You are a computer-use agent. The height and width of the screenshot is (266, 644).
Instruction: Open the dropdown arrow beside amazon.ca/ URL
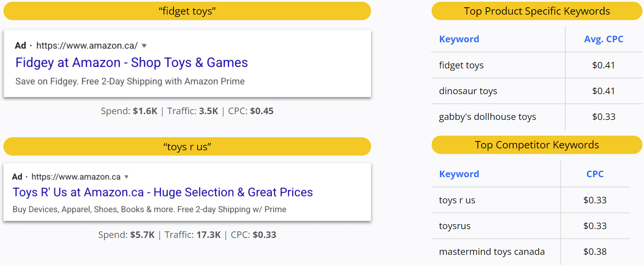tap(144, 46)
